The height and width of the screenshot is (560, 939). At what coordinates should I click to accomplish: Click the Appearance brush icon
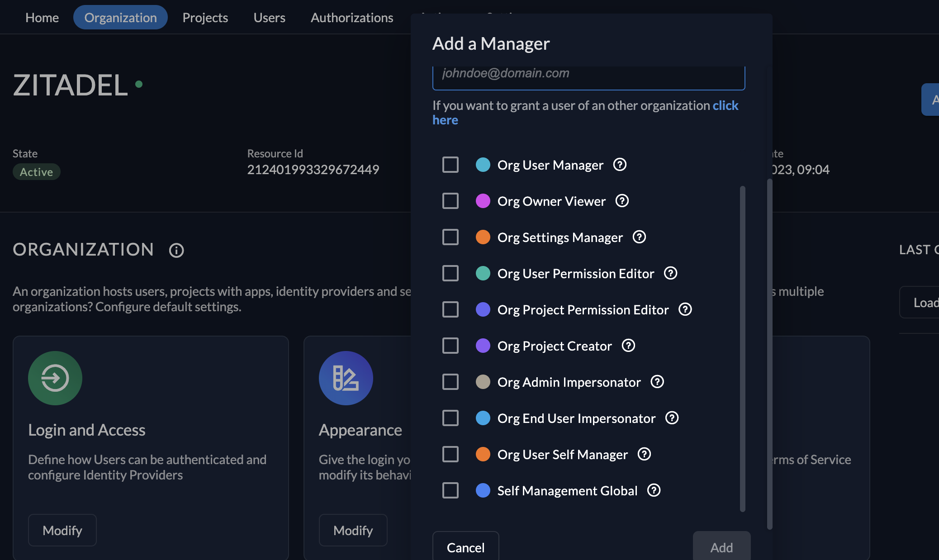pos(346,378)
